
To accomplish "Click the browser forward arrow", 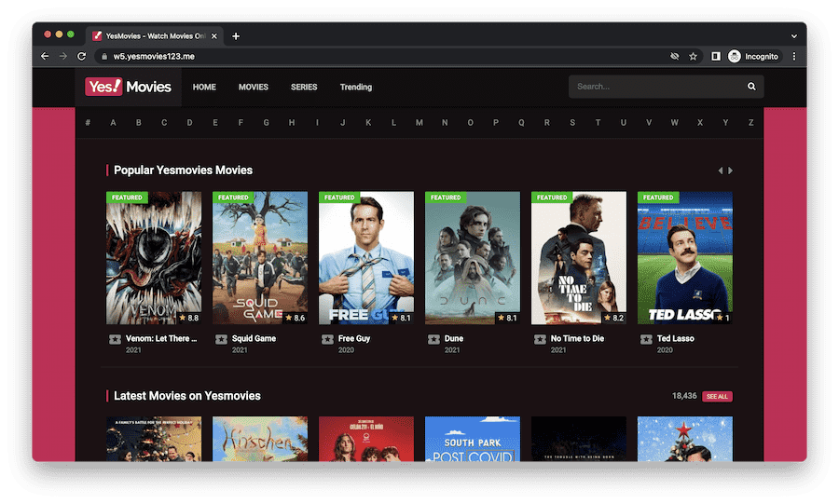I will pyautogui.click(x=63, y=56).
